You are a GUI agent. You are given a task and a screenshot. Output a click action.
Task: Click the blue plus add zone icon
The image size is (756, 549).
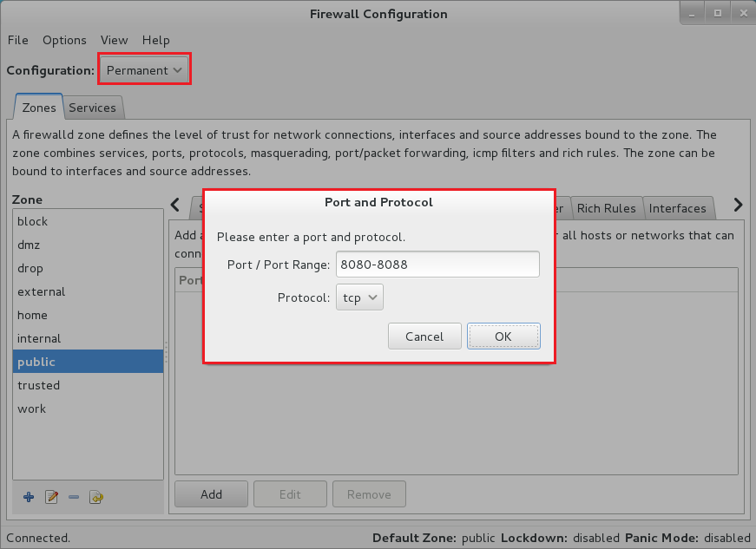point(29,497)
